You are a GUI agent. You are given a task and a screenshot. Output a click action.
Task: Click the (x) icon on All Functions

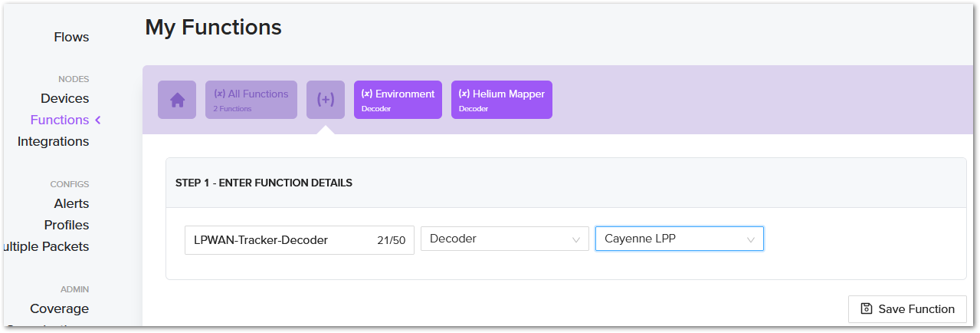[219, 94]
